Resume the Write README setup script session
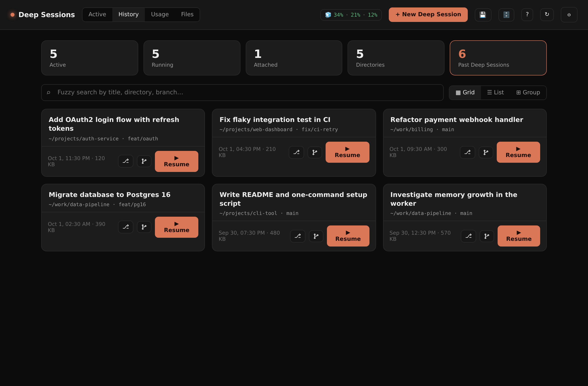 (x=348, y=236)
